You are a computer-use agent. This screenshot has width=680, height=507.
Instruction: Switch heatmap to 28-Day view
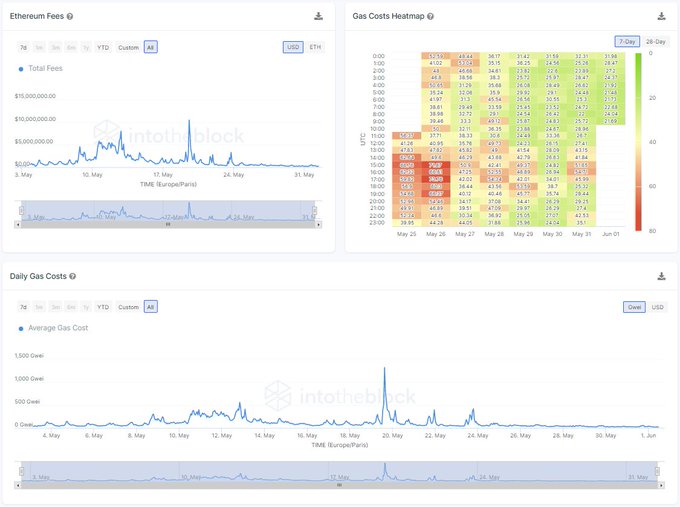(655, 42)
